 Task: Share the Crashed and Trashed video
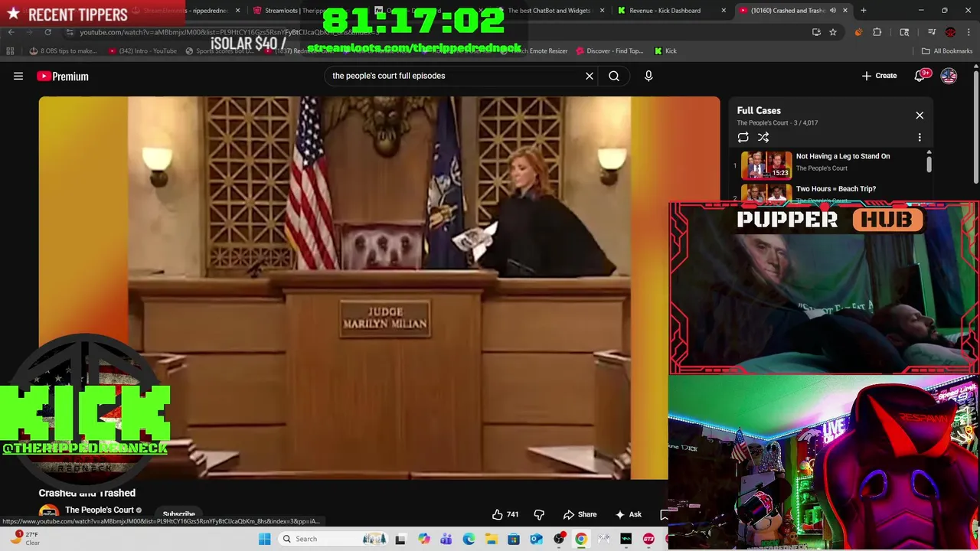coord(580,514)
